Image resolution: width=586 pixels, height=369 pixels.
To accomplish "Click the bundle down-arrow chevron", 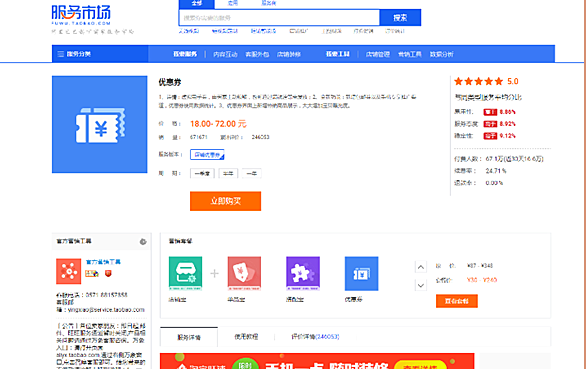I will coord(420,286).
